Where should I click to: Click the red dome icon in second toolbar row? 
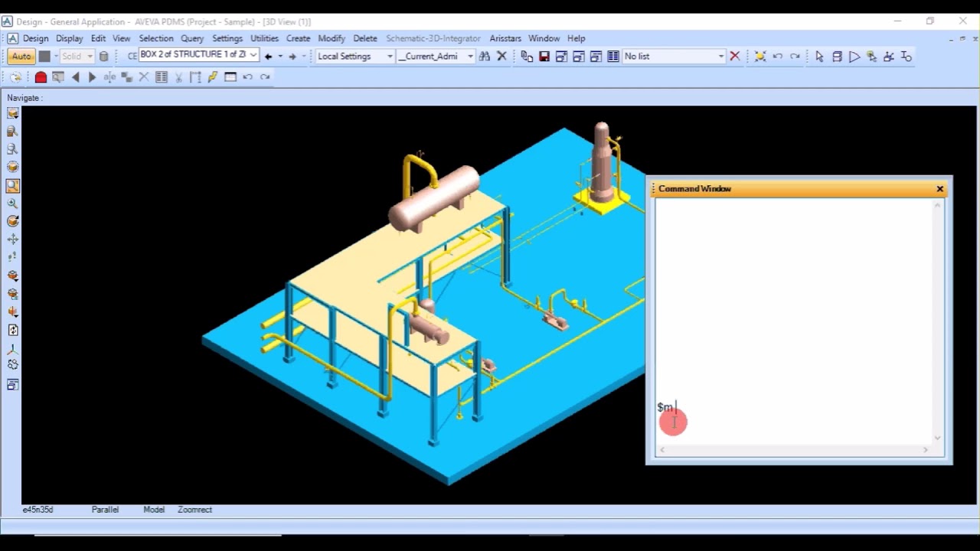(x=41, y=77)
